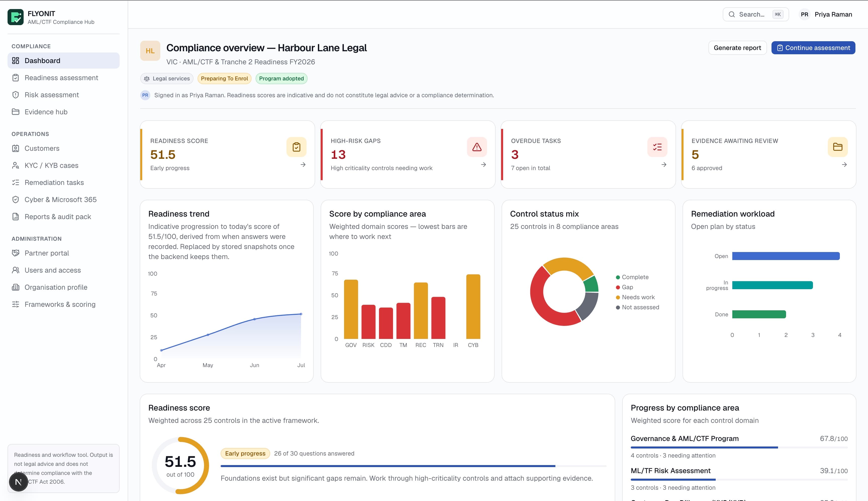Click the Gap legend entry
The width and height of the screenshot is (868, 501).
point(624,287)
